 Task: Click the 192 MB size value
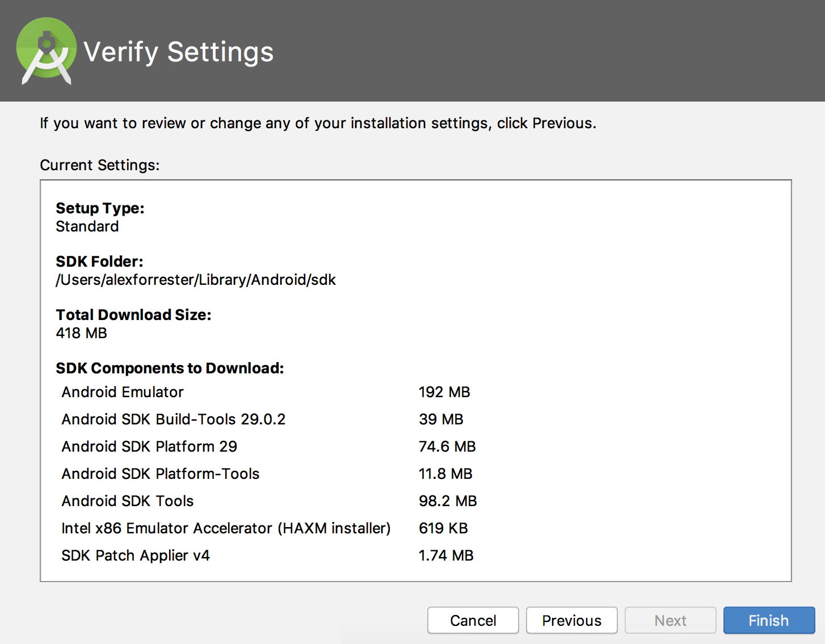[444, 392]
